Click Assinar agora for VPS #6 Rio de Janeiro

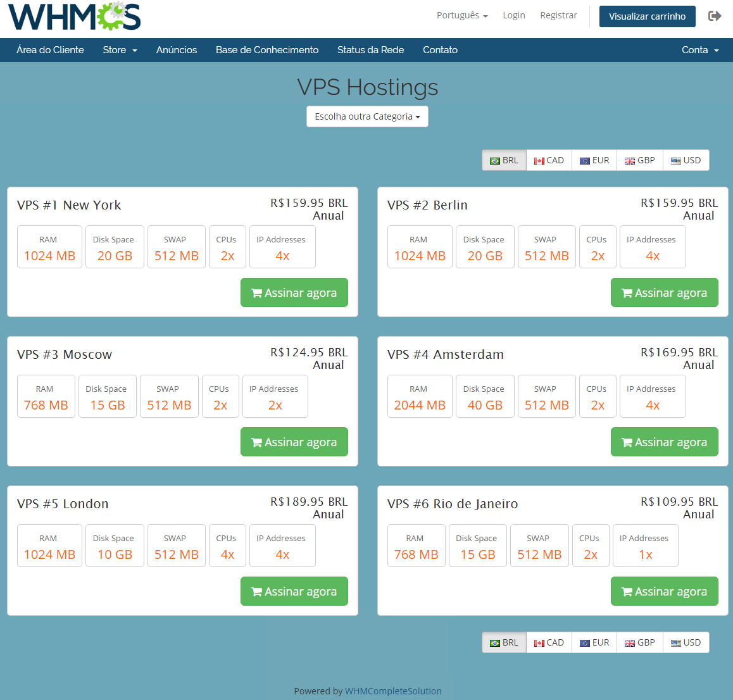coord(664,592)
